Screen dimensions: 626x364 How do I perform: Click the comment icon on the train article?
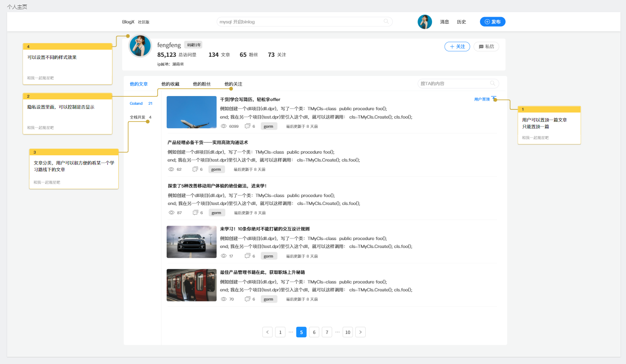(247, 299)
